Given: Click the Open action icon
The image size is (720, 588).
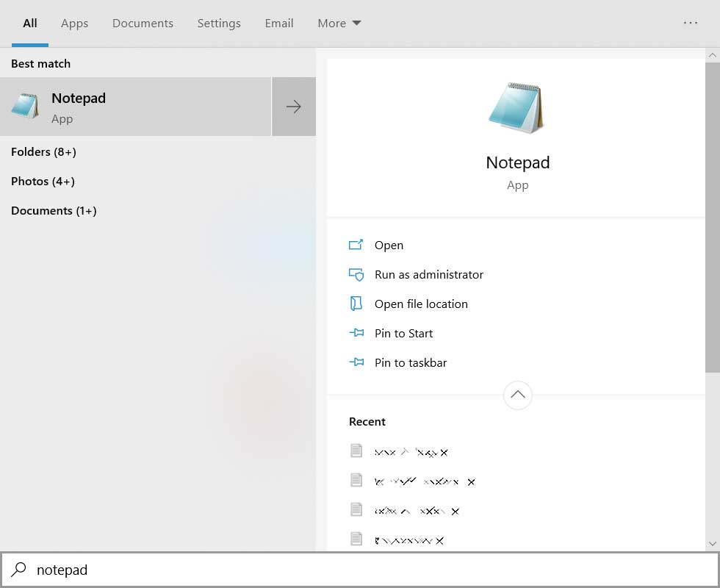Looking at the screenshot, I should 356,245.
